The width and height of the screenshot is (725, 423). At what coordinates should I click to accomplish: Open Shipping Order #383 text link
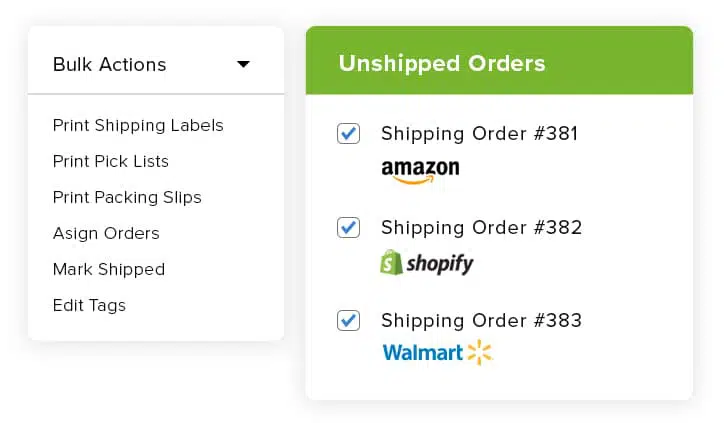tap(481, 320)
